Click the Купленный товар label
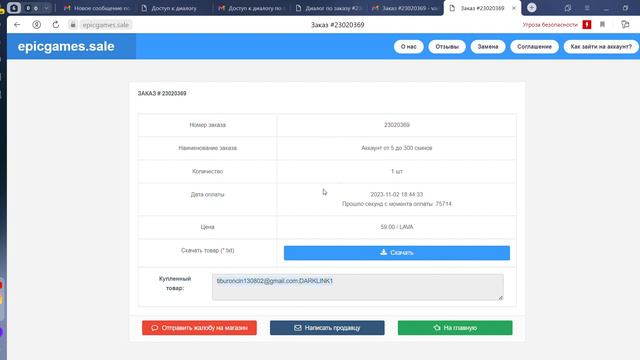This screenshot has height=360, width=640. [x=175, y=283]
